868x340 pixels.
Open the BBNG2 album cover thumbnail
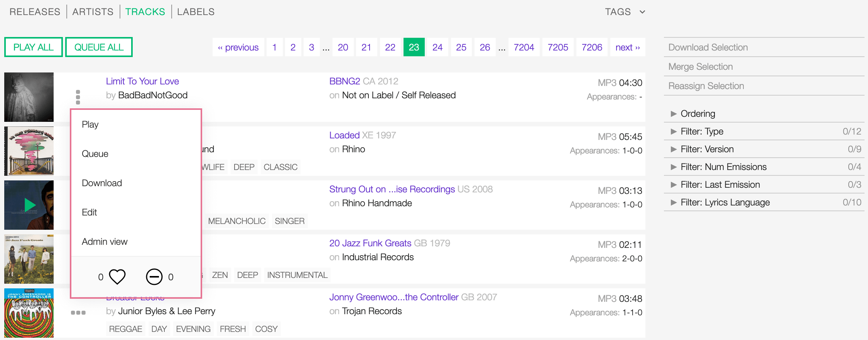(x=29, y=97)
